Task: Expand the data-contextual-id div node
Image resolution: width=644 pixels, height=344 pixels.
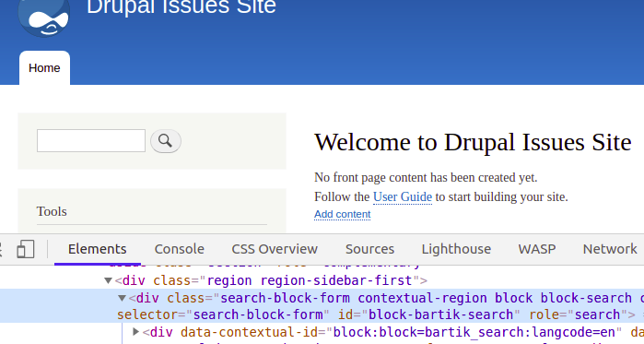Action: [x=135, y=332]
